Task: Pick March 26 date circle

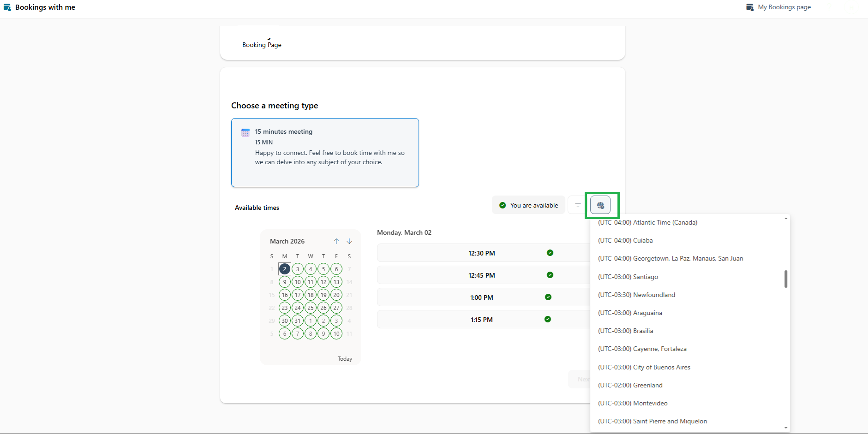Action: coord(323,308)
